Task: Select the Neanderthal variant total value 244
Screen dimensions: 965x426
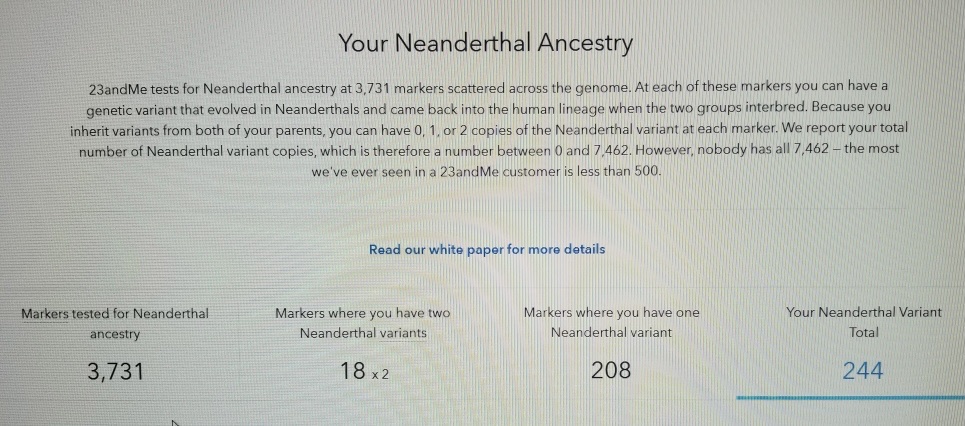Action: coord(863,371)
